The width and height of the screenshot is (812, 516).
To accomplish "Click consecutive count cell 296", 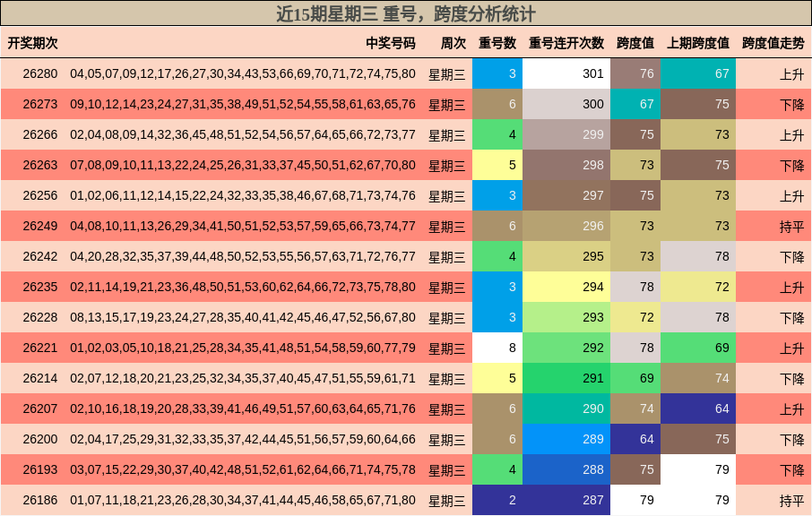I will pyautogui.click(x=566, y=226).
